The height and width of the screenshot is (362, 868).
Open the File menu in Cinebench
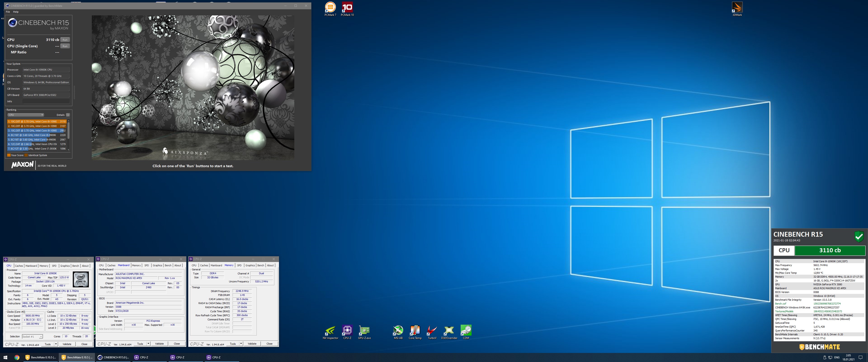[8, 12]
